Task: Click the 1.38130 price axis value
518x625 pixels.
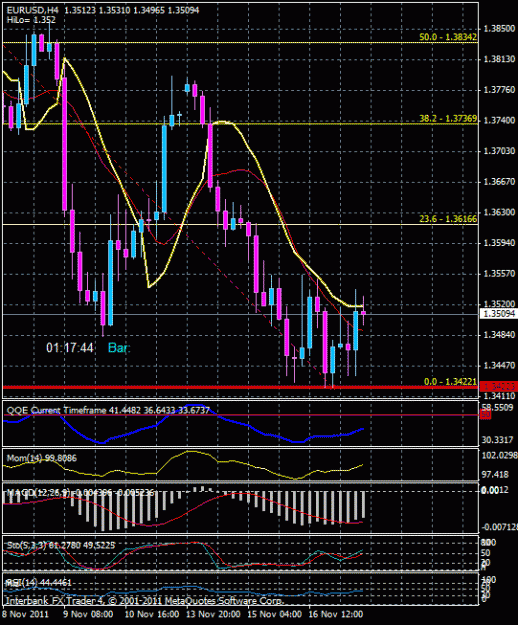Action: pos(499,59)
